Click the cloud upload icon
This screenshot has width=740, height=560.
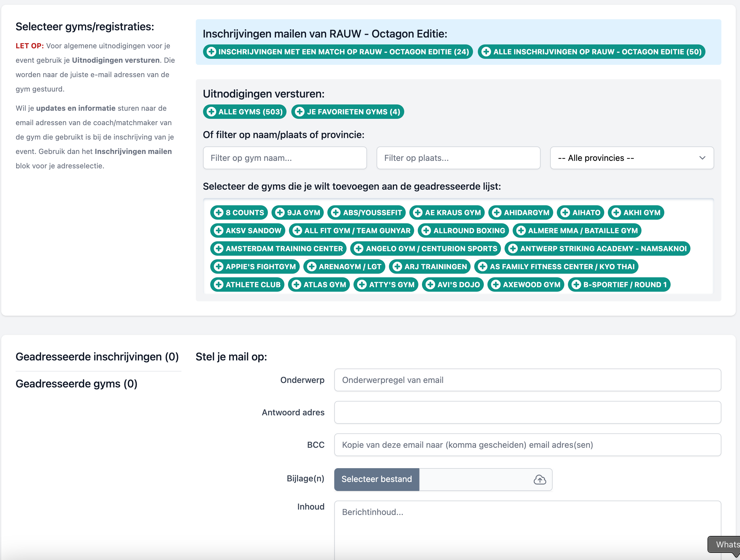(x=539, y=480)
